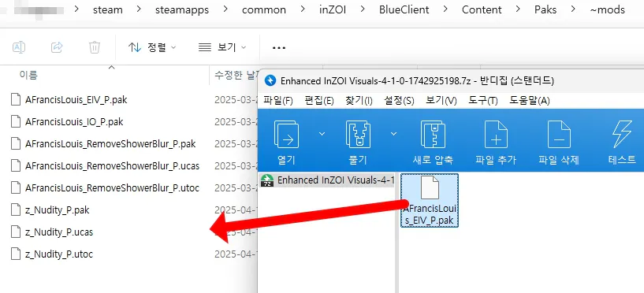Click the Add File (파일 추가) icon

(x=496, y=135)
